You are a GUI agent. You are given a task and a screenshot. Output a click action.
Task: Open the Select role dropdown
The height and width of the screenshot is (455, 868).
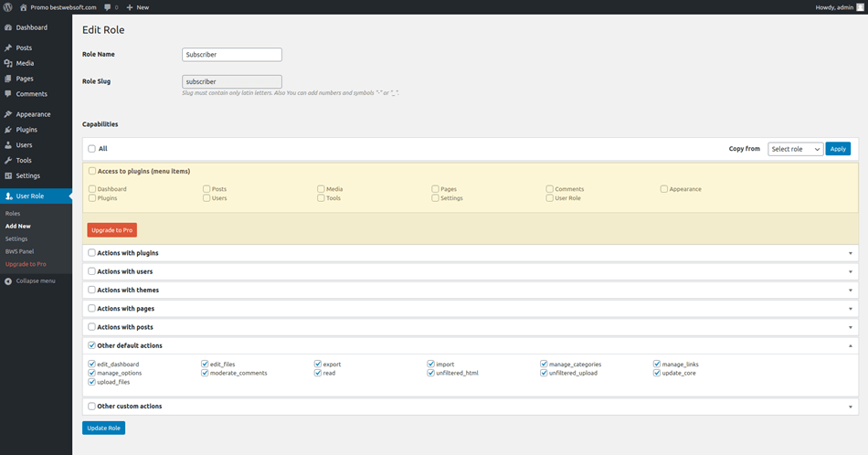click(796, 149)
